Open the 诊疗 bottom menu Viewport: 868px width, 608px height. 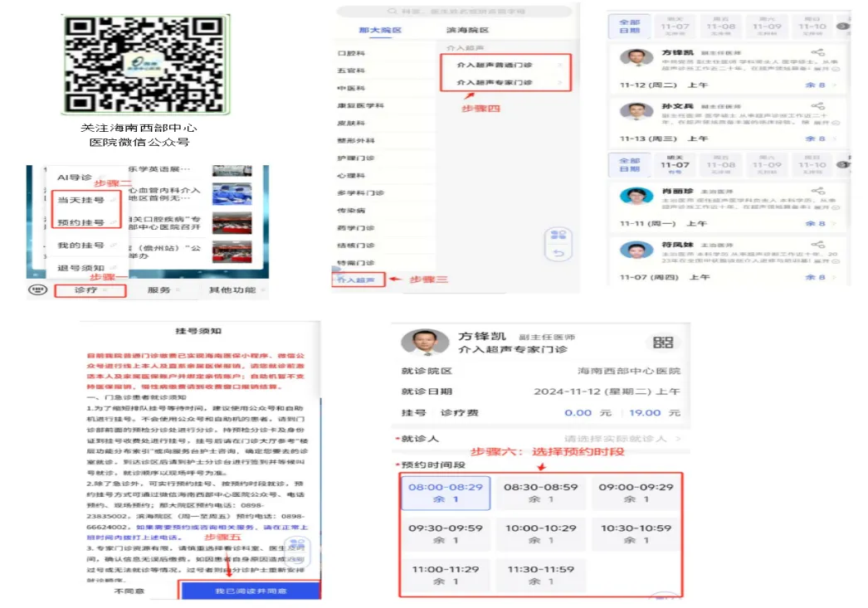pos(90,290)
